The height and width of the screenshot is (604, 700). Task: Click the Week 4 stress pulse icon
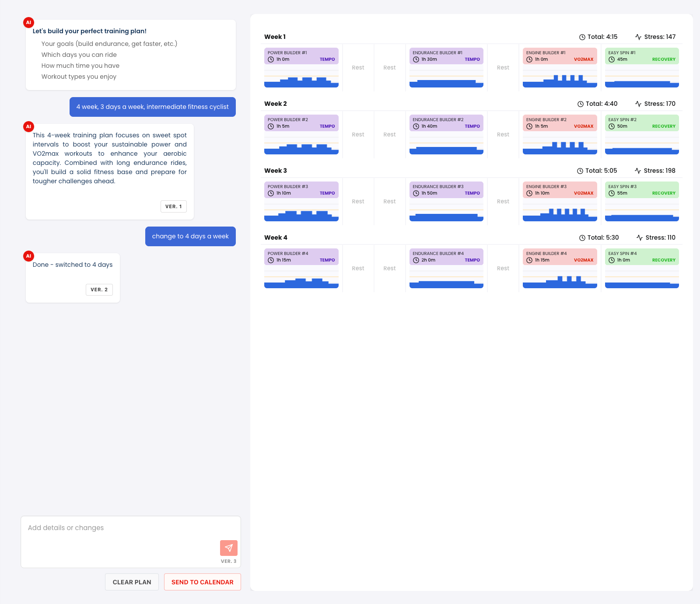640,238
